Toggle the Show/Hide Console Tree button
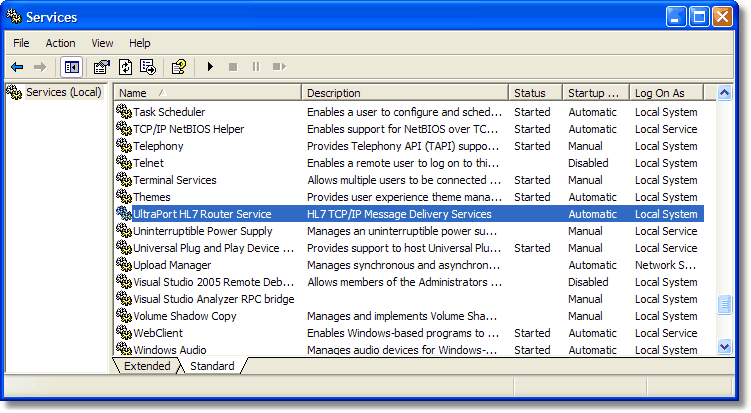 click(x=71, y=67)
